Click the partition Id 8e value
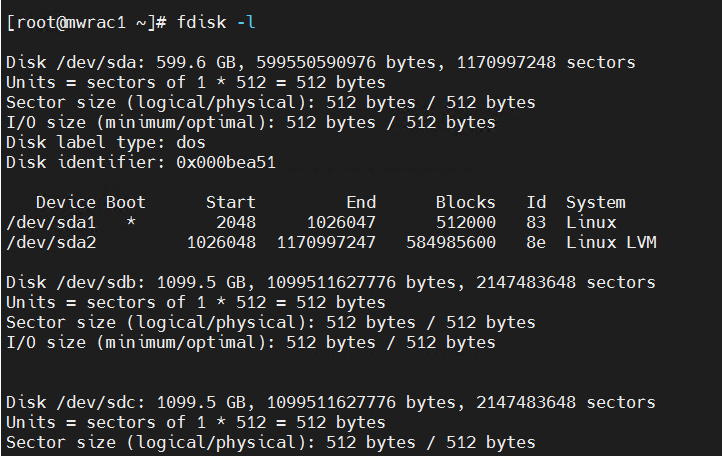Viewport: 722px width, 456px height. 536,242
